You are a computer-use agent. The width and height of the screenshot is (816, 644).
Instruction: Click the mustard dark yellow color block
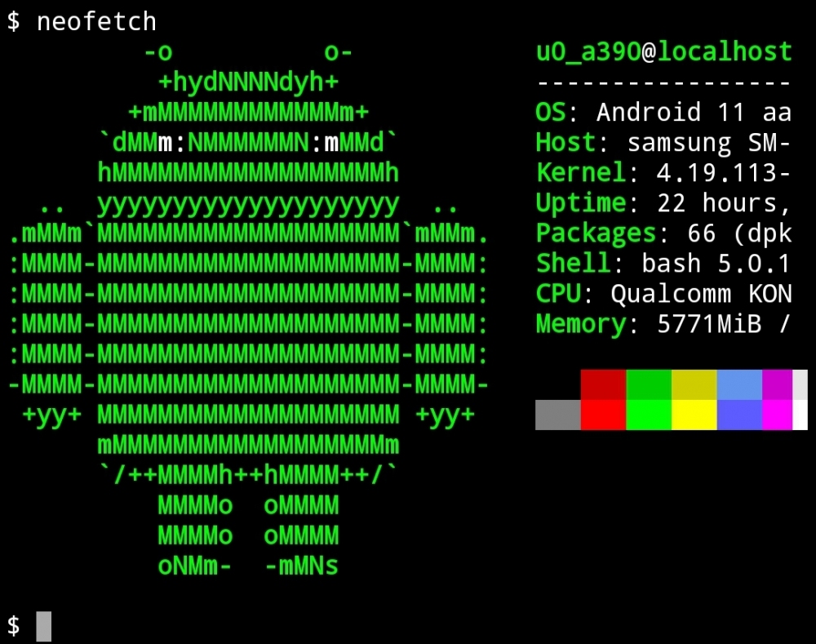coord(694,384)
